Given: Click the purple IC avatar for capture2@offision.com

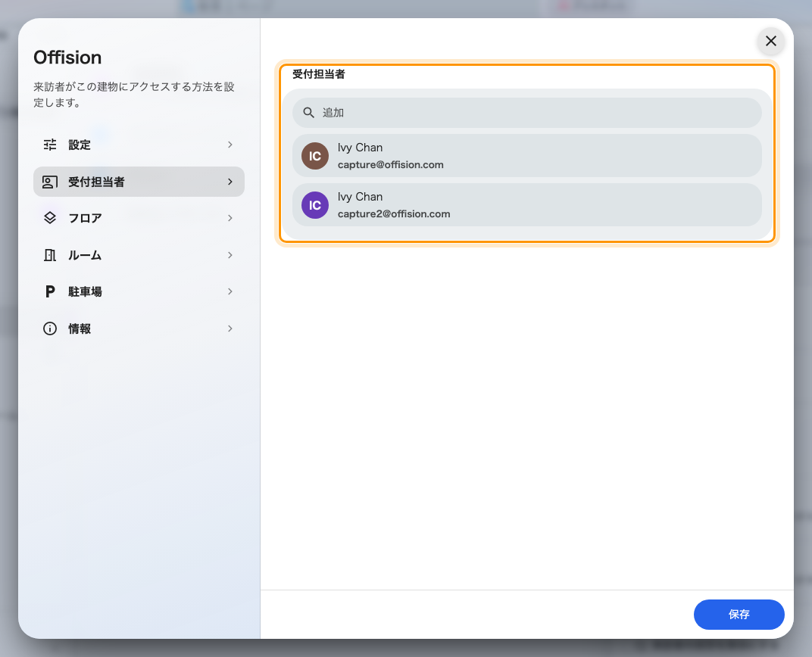Looking at the screenshot, I should [x=315, y=205].
